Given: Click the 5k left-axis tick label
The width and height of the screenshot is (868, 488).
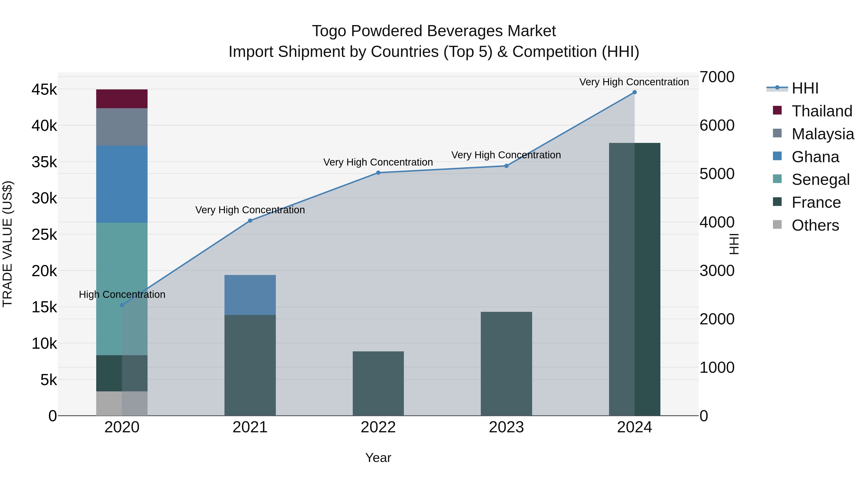Looking at the screenshot, I should click(x=49, y=380).
